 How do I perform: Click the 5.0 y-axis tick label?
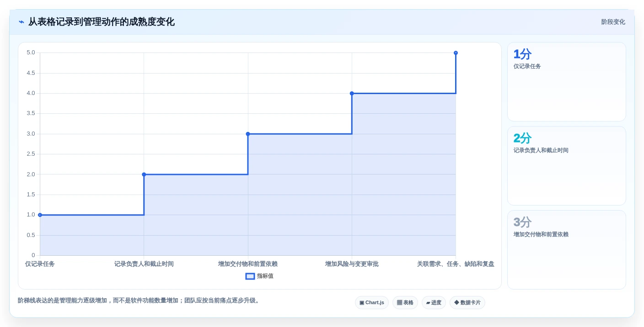(x=31, y=53)
